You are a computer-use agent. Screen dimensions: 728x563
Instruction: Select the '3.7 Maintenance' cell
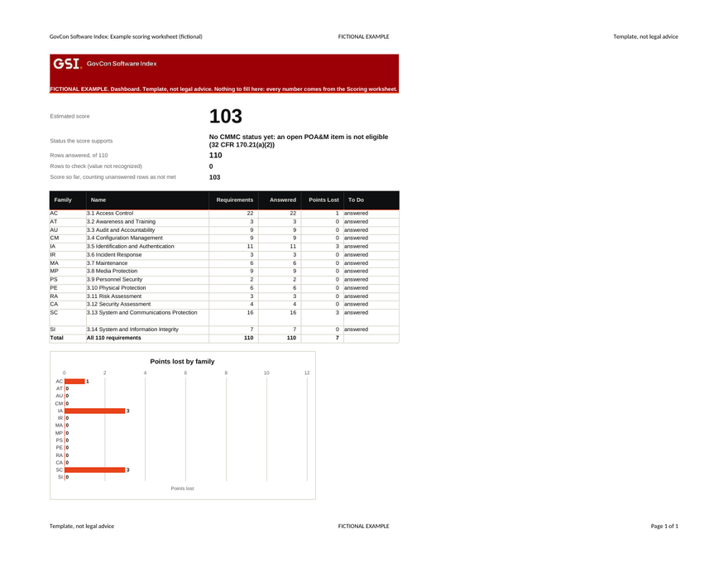(147, 263)
